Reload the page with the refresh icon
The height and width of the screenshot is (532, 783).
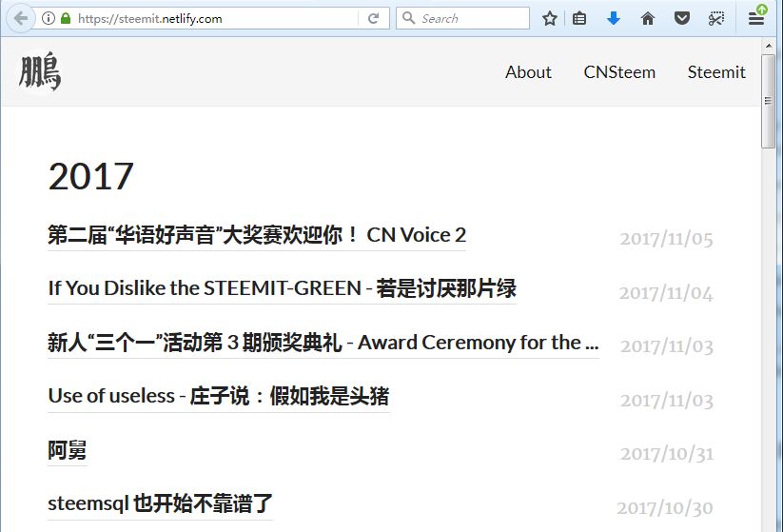pyautogui.click(x=373, y=18)
